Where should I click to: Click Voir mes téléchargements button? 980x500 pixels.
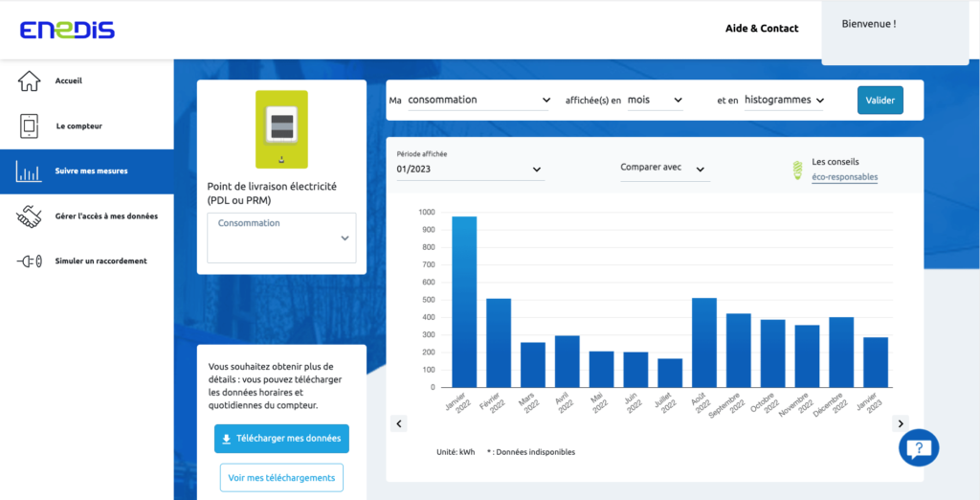pyautogui.click(x=282, y=478)
